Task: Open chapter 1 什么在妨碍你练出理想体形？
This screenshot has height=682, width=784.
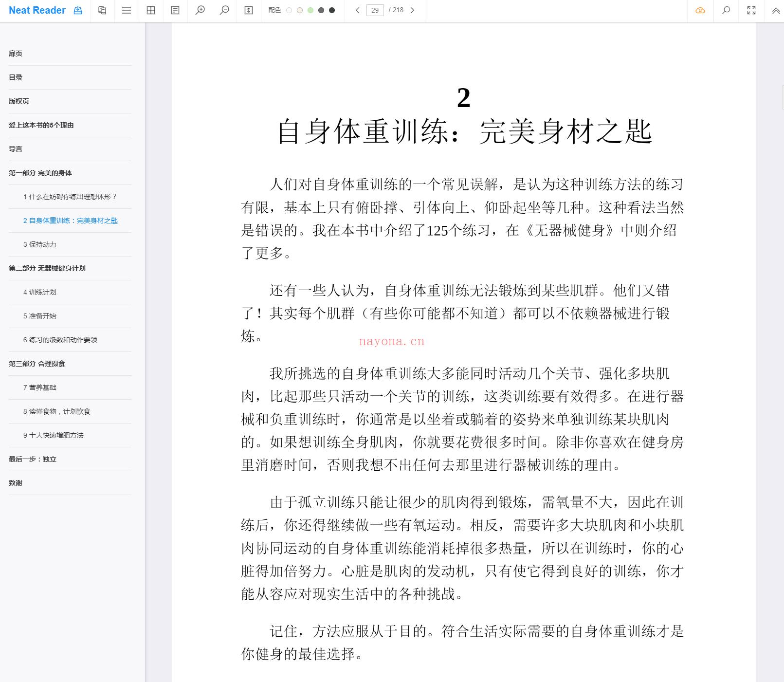Action: (x=70, y=197)
